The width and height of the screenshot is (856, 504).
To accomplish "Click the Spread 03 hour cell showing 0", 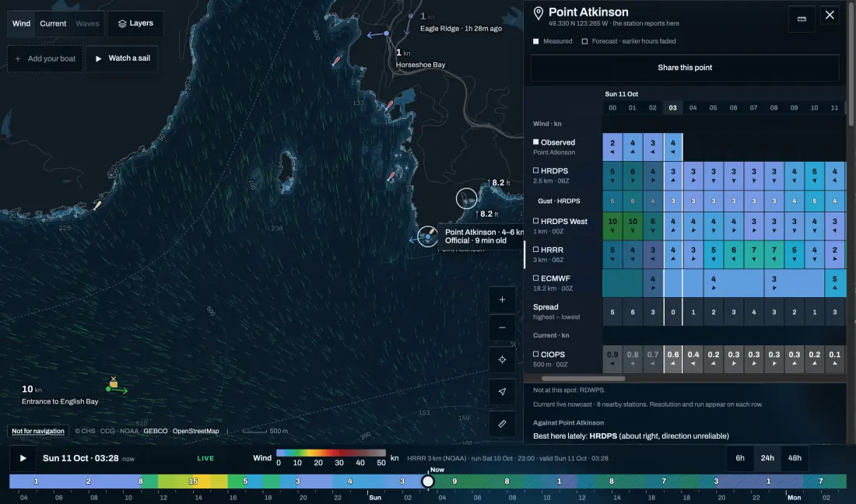I will pyautogui.click(x=672, y=312).
